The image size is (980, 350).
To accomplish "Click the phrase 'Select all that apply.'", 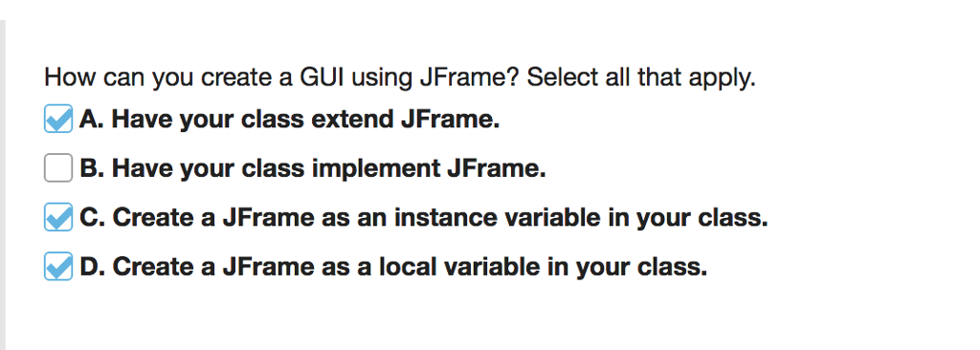I will pyautogui.click(x=641, y=78).
